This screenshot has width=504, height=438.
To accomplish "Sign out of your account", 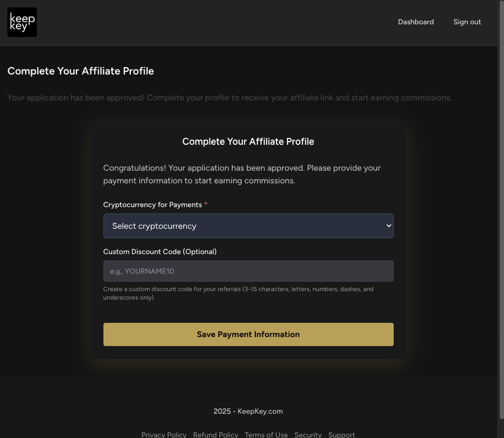I will pyautogui.click(x=467, y=22).
